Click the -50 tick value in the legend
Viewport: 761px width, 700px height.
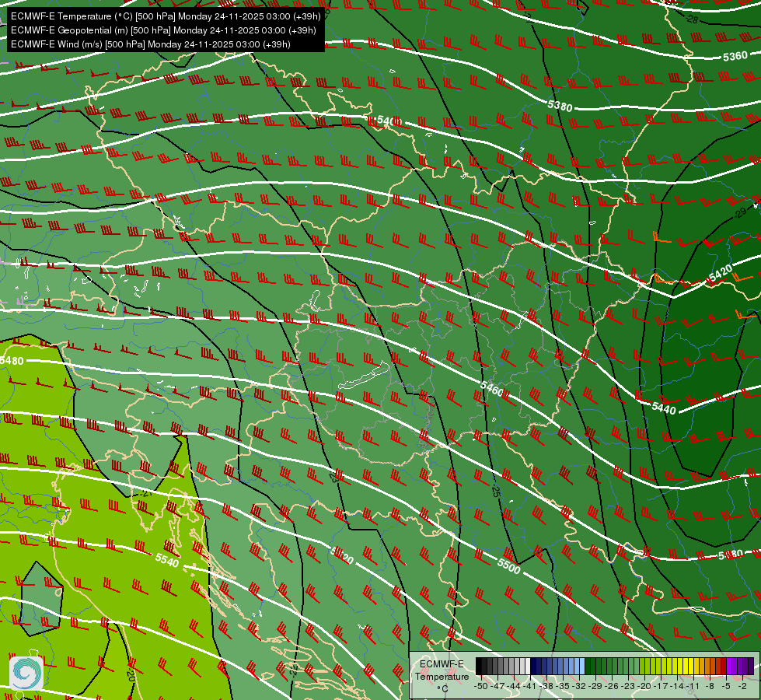click(x=481, y=687)
